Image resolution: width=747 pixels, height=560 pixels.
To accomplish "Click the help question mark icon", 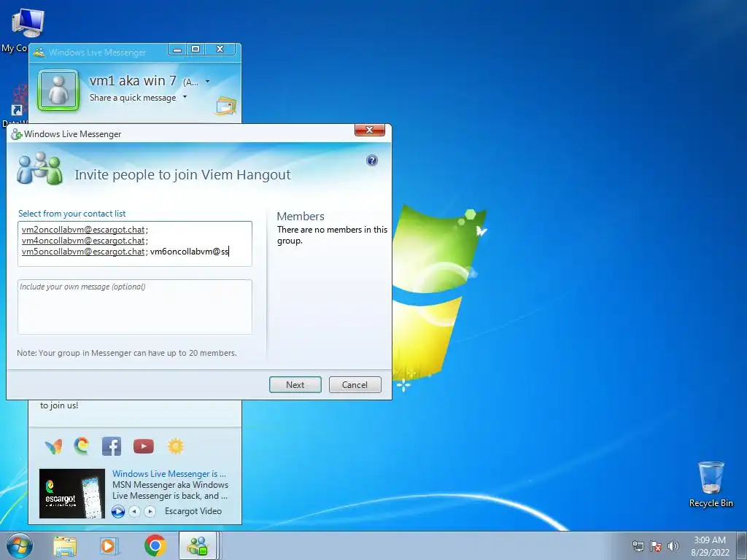I will (372, 160).
